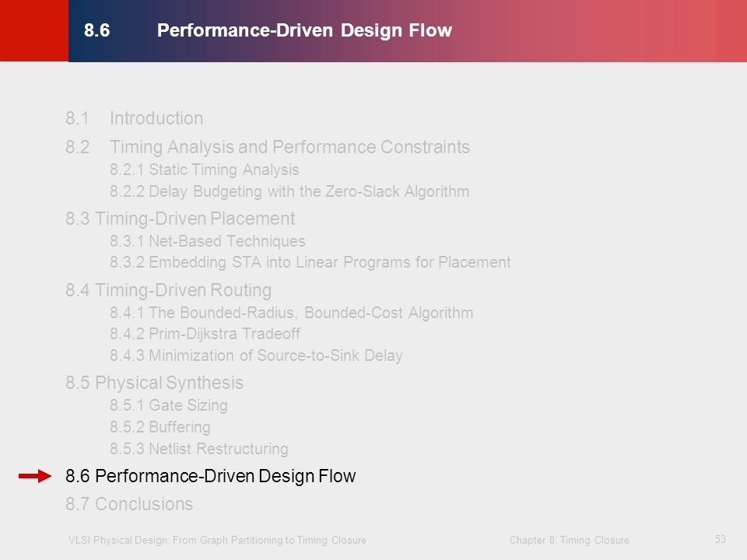Screen dimensions: 747x560
Task: Click the slide title Performance-Driven Design Flow
Action: click(304, 30)
